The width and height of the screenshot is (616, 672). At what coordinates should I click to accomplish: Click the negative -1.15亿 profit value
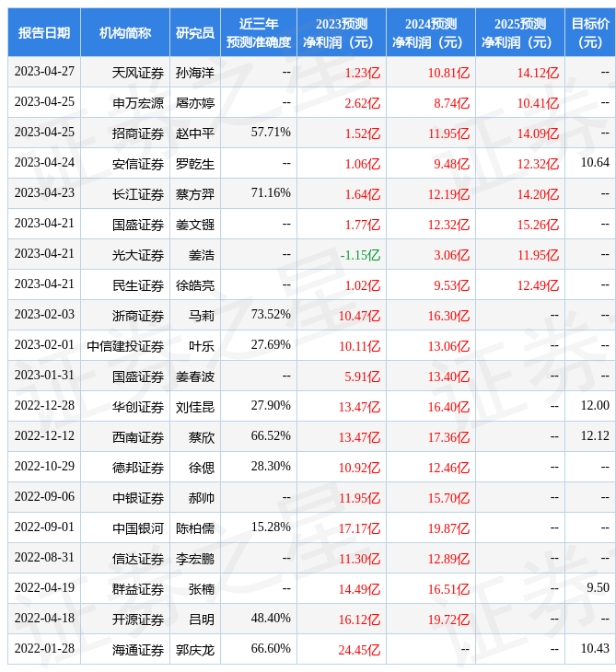[x=360, y=255]
